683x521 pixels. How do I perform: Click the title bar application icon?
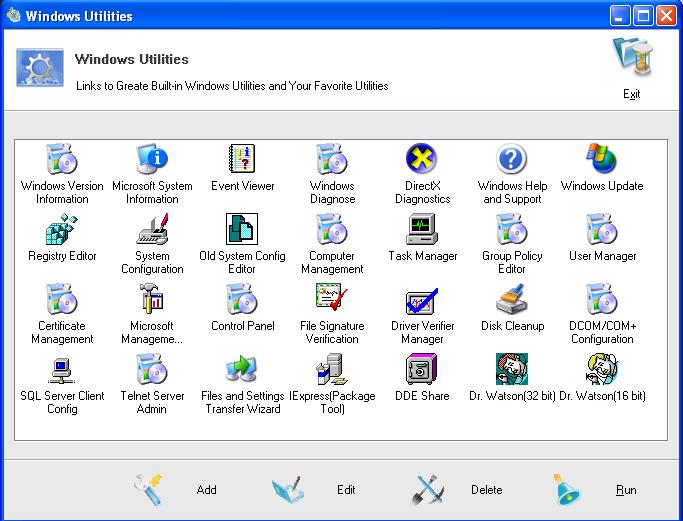pyautogui.click(x=14, y=15)
